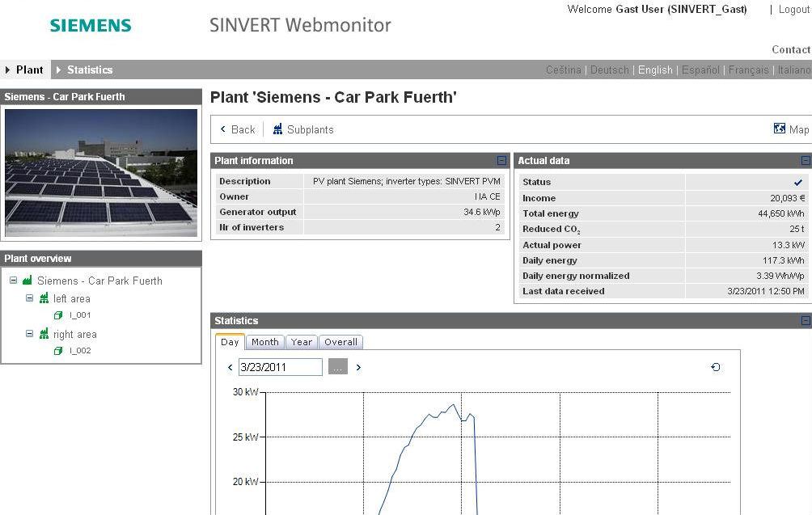Click the Siemens logo
The width and height of the screenshot is (812, 515).
point(91,25)
